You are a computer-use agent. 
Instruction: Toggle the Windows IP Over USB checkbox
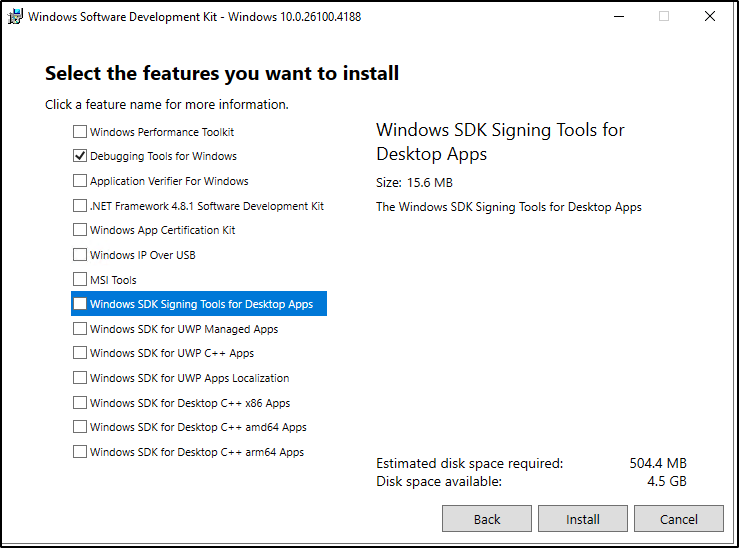coord(80,255)
